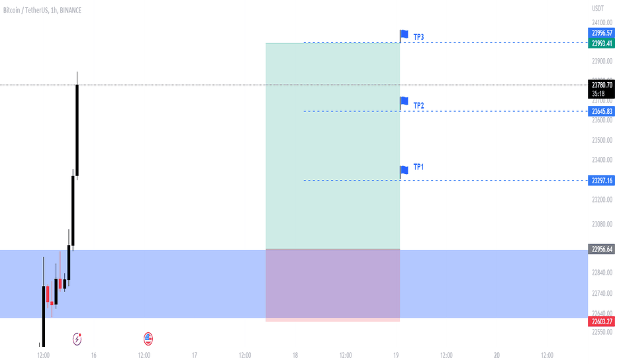
Task: Click the date label 18 on the time axis
Action: click(x=295, y=355)
